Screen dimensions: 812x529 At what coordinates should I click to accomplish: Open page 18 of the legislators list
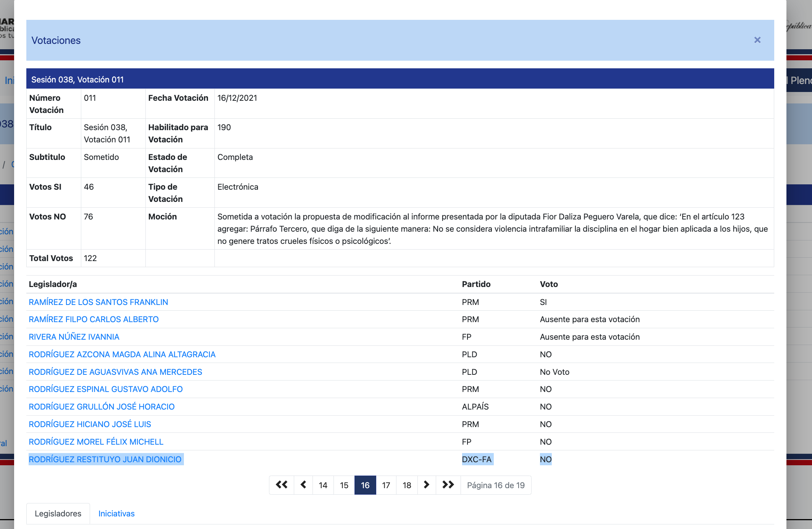pos(407,485)
